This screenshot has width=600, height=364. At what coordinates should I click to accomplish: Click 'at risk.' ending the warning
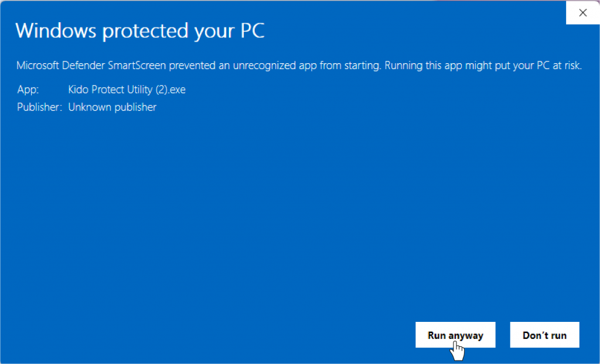click(565, 66)
